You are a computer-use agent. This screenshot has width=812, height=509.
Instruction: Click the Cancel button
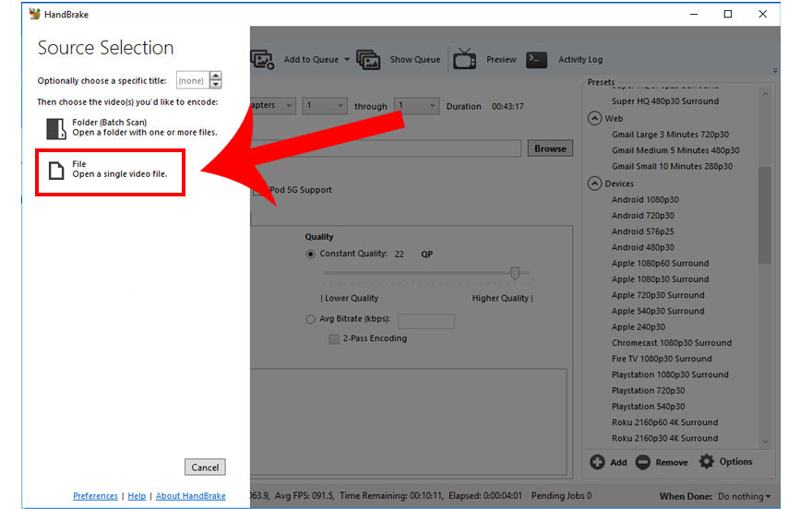[205, 468]
